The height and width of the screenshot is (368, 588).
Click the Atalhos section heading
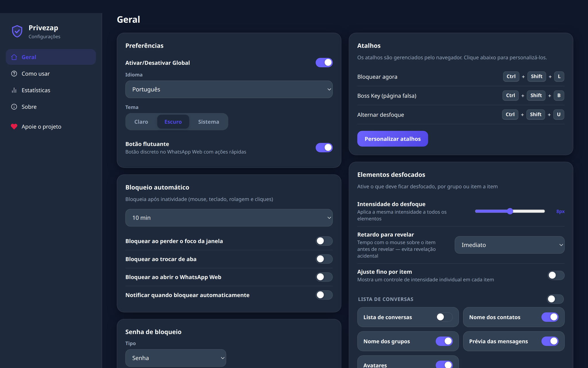tap(369, 45)
